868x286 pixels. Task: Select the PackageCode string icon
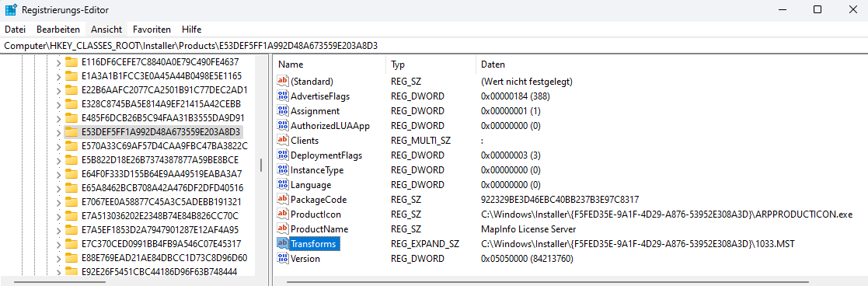pos(283,199)
